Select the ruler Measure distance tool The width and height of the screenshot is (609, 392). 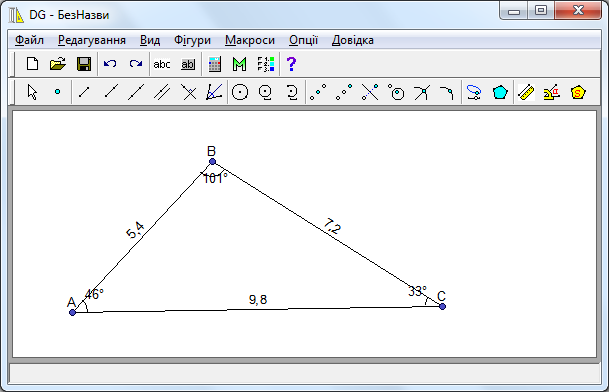526,92
